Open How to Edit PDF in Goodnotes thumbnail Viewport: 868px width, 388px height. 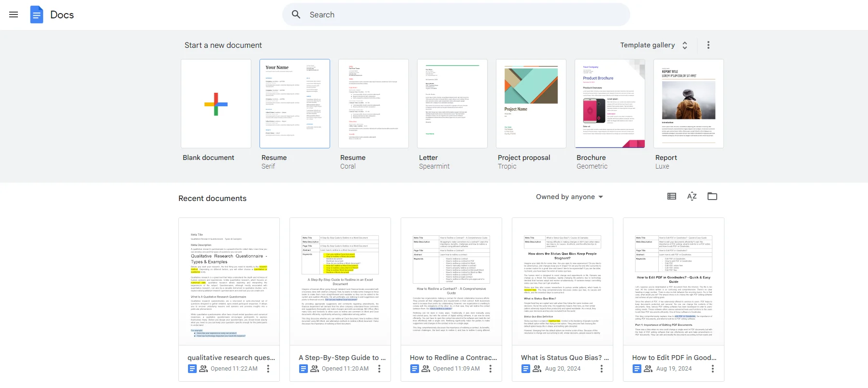click(x=674, y=282)
